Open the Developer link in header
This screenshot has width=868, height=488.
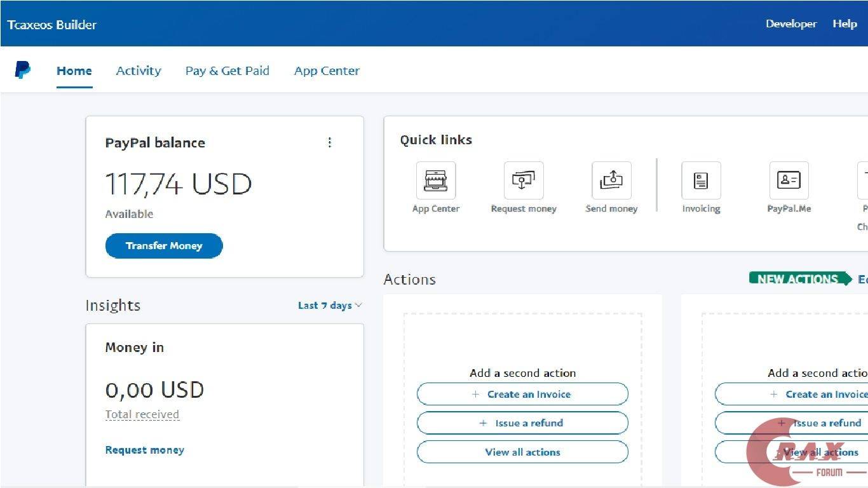791,24
